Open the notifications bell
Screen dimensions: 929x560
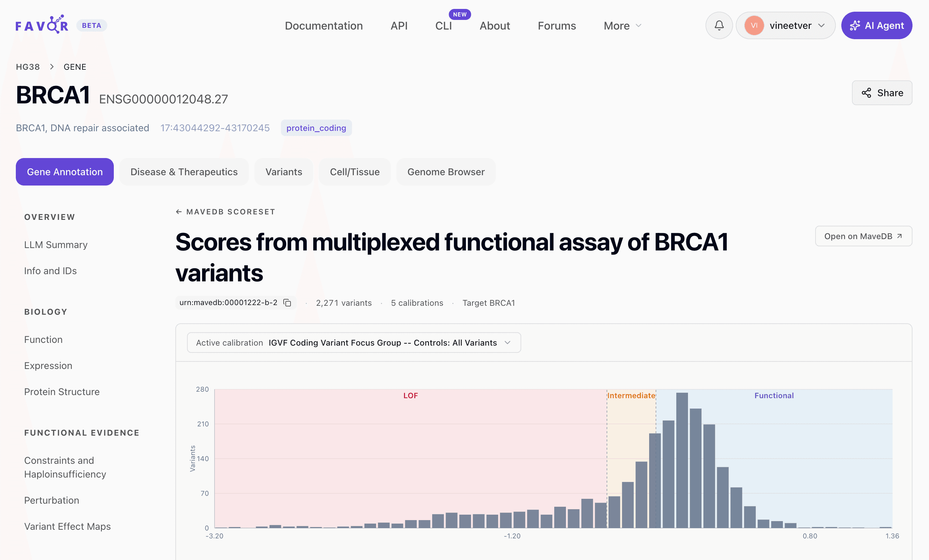[x=719, y=25]
